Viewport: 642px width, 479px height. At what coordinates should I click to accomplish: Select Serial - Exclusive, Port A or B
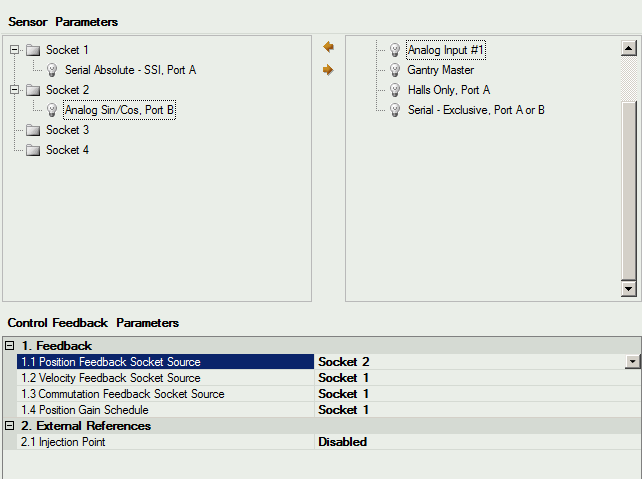click(476, 110)
